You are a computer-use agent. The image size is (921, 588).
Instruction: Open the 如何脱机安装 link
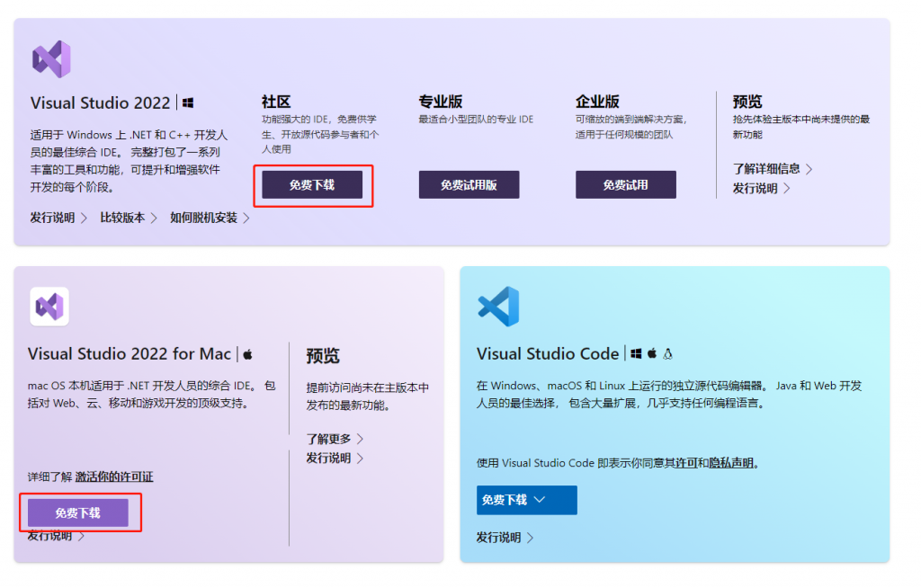(x=210, y=218)
